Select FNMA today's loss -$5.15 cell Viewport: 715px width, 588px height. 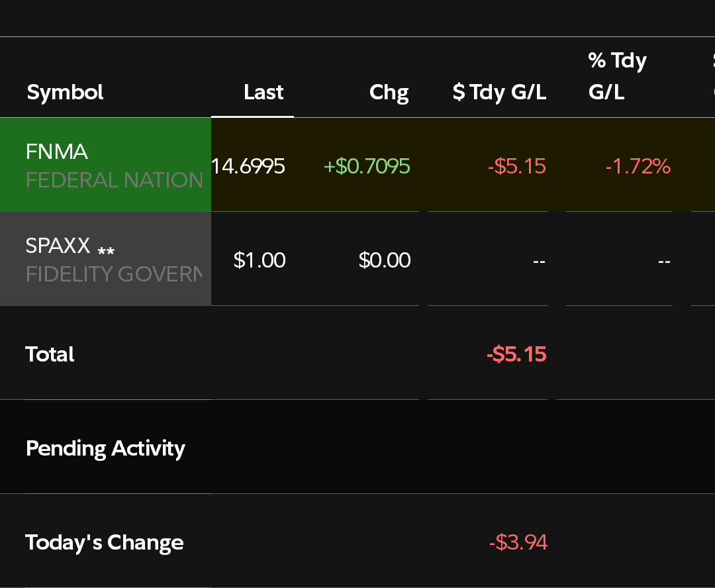tap(516, 166)
